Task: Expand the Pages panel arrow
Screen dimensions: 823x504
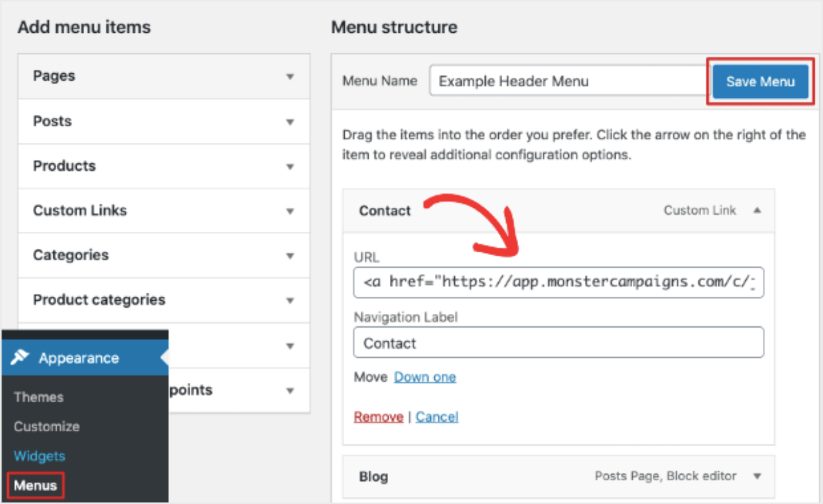Action: tap(290, 77)
